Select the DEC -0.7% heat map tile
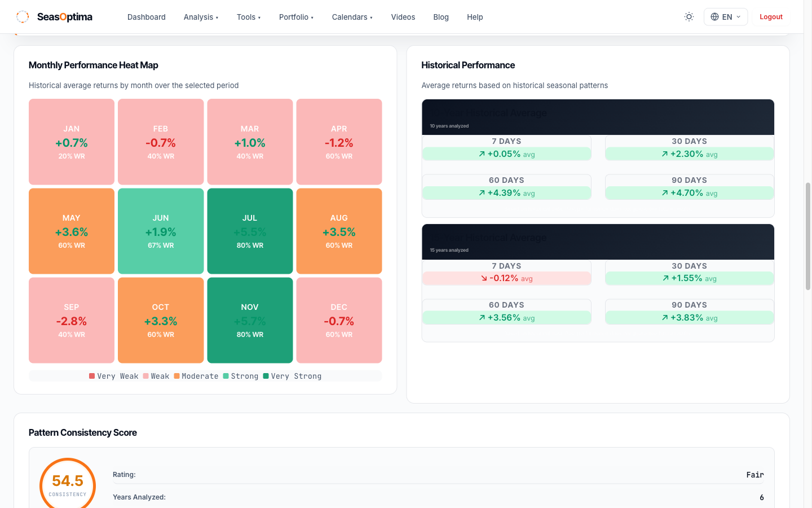The height and width of the screenshot is (508, 812). [339, 320]
